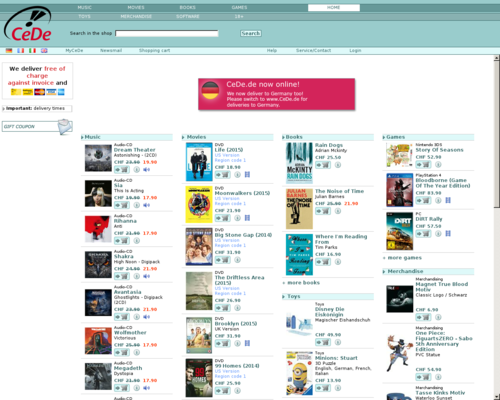The width and height of the screenshot is (500, 400).
Task: Open info icon for Sia This Is Acting
Action: click(x=137, y=205)
